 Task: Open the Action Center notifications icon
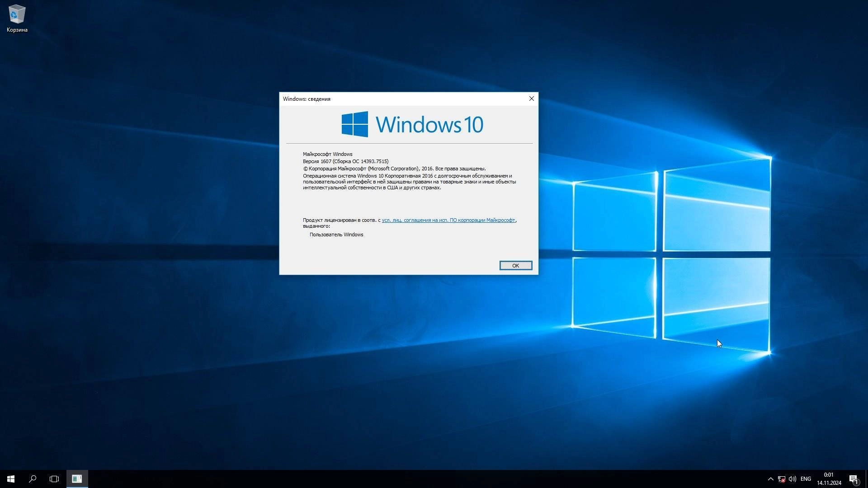click(854, 479)
